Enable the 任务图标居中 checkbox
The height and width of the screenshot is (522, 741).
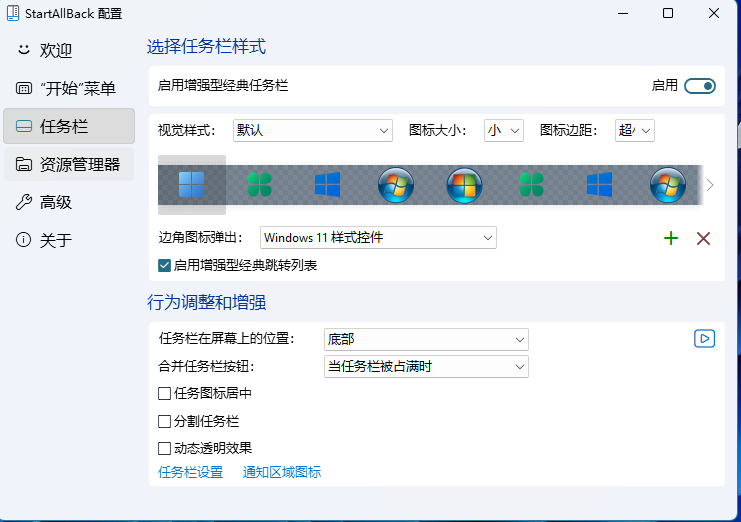click(x=165, y=394)
